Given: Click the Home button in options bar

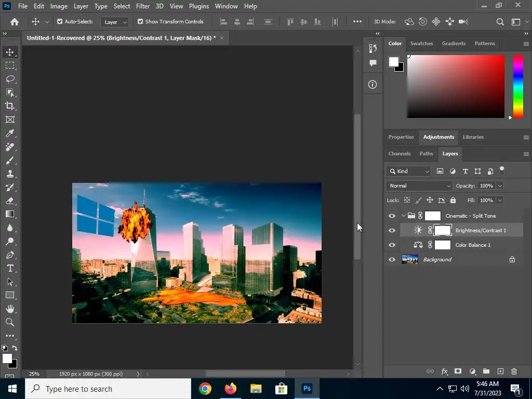Looking at the screenshot, I should click(x=15, y=22).
